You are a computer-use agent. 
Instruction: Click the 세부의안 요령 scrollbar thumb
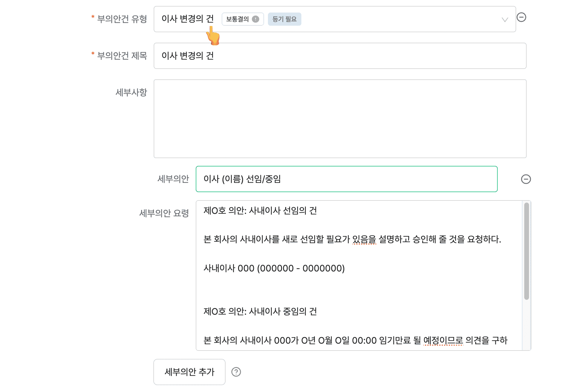(526, 251)
